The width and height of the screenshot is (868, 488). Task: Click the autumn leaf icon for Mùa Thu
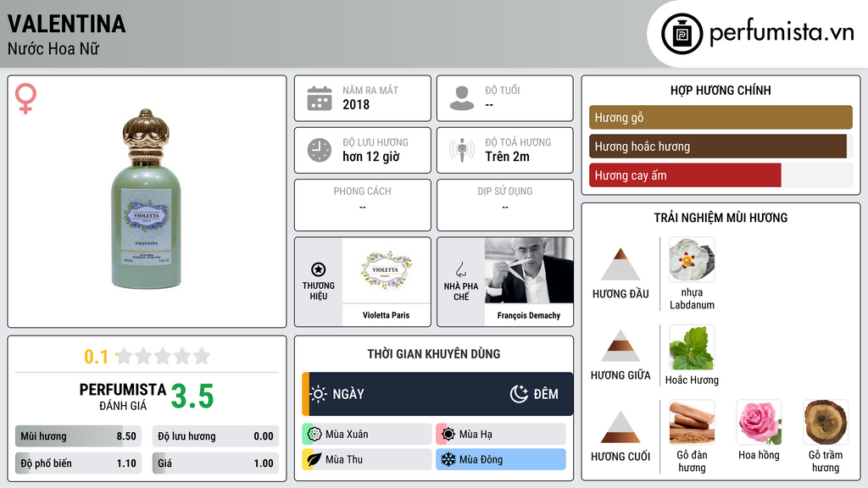point(314,459)
